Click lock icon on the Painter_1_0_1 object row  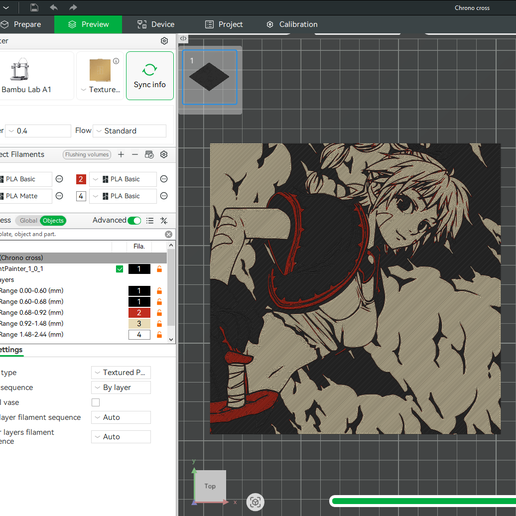[159, 269]
